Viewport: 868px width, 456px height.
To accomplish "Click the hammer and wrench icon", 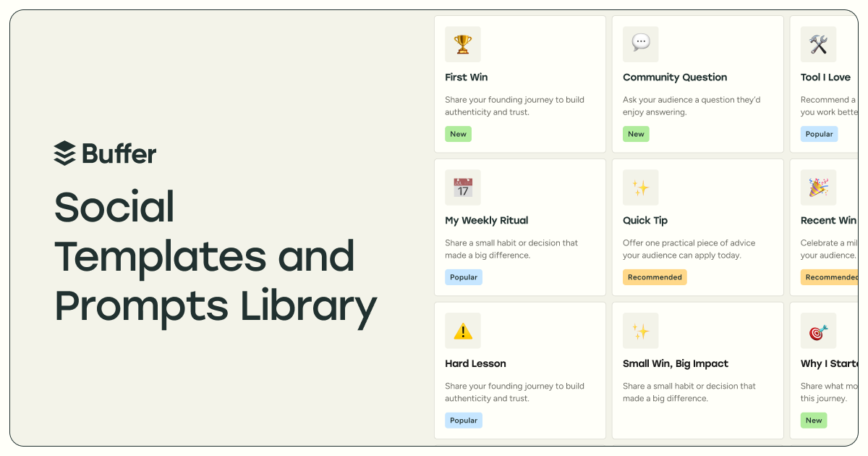I will tap(818, 44).
